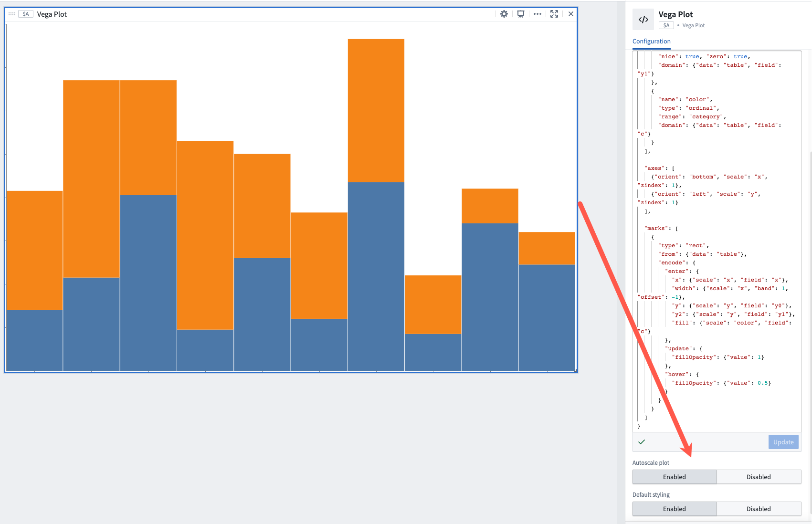
Task: Click the Autoscale plot label
Action: [651, 463]
